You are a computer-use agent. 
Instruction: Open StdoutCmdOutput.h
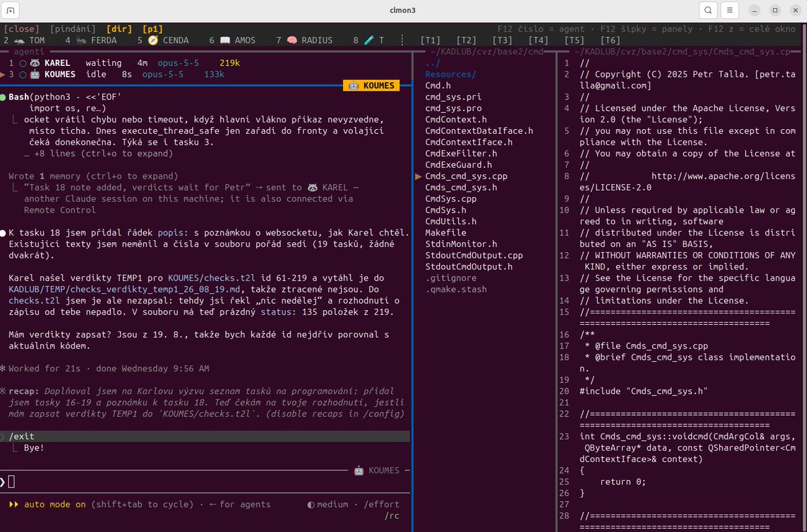[x=469, y=266]
